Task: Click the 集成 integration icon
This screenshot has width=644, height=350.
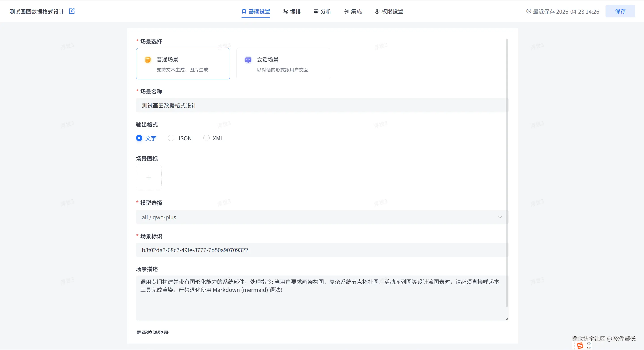Action: pyautogui.click(x=346, y=11)
